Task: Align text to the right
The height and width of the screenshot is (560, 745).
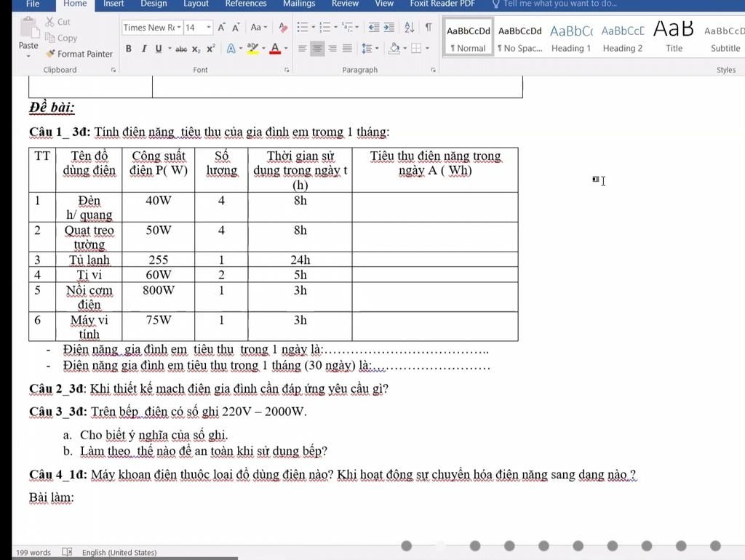Action: pyautogui.click(x=332, y=49)
